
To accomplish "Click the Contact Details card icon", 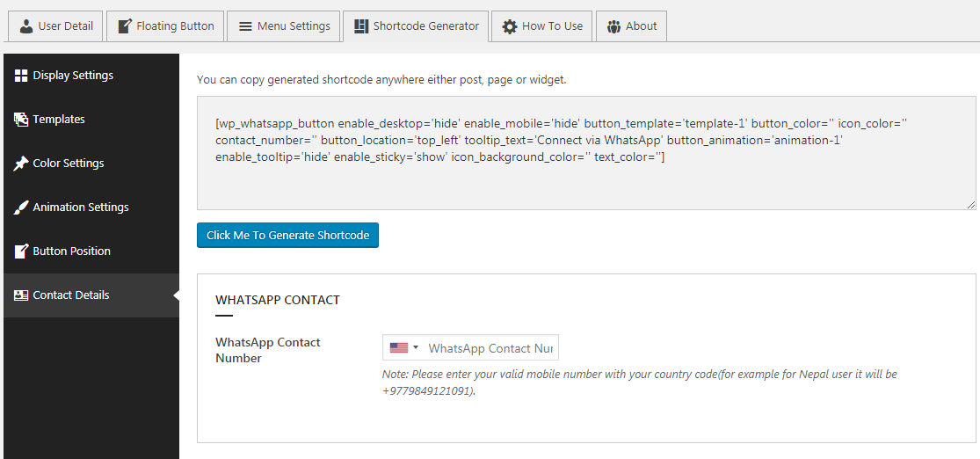I will point(21,295).
